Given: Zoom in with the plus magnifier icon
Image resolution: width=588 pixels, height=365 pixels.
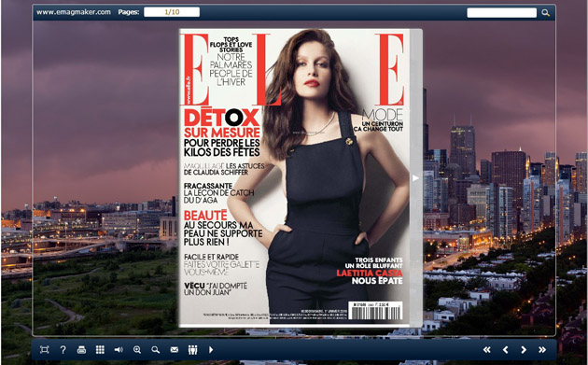Looking at the screenshot, I should (x=137, y=350).
